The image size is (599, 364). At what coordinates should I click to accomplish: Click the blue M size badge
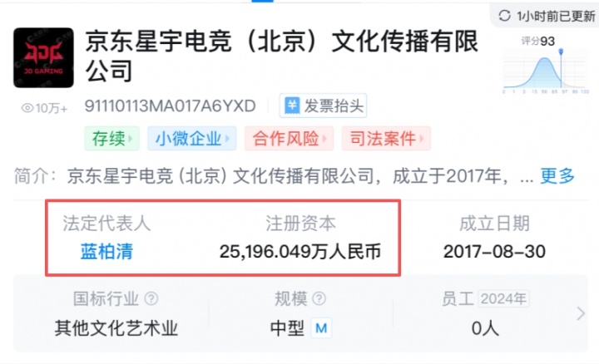(x=321, y=327)
